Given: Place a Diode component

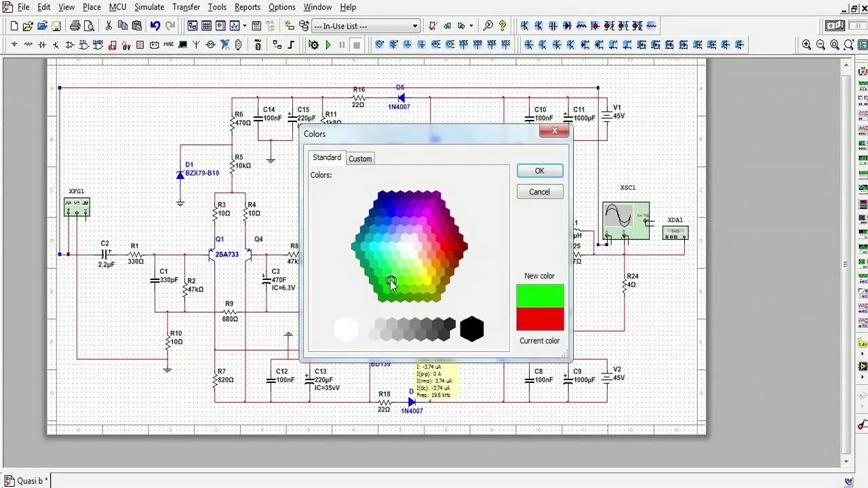Looking at the screenshot, I should [42, 45].
